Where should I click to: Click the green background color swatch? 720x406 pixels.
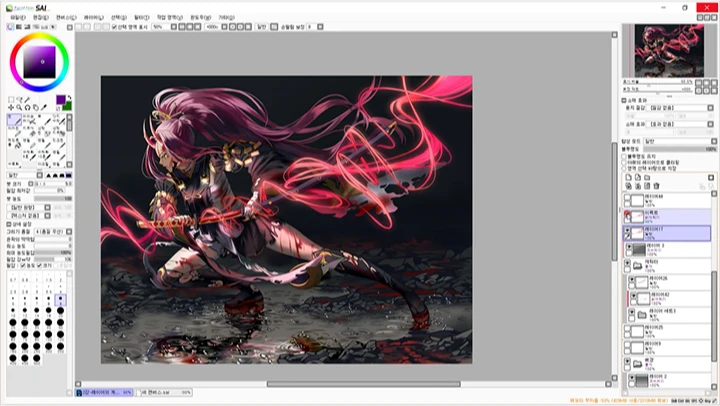tap(68, 106)
